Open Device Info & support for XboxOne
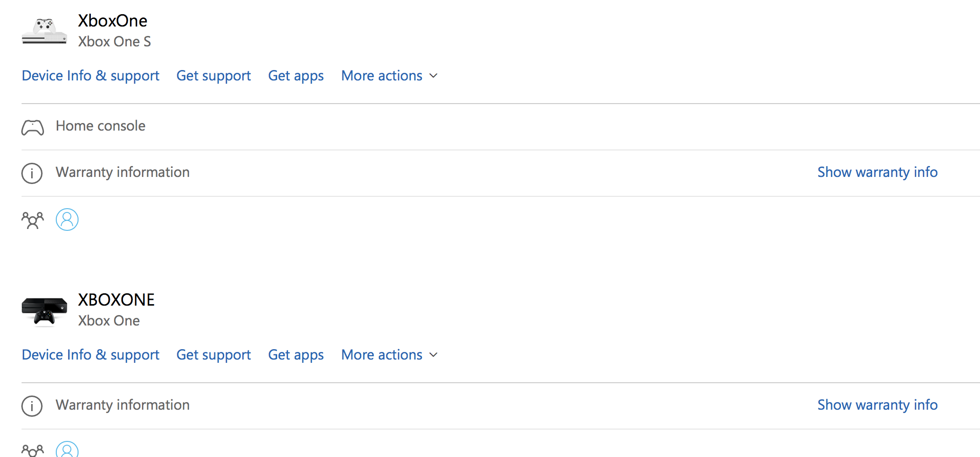 [90, 76]
